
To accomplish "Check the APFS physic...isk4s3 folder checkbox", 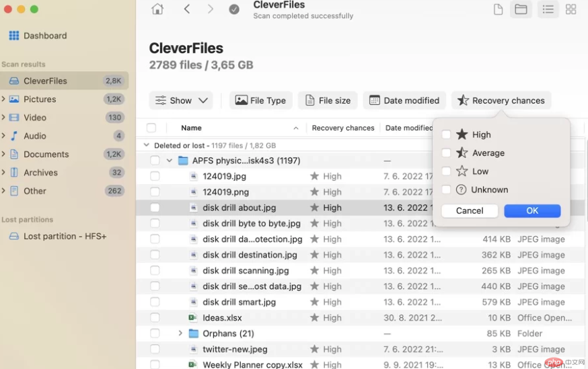I will 155,161.
